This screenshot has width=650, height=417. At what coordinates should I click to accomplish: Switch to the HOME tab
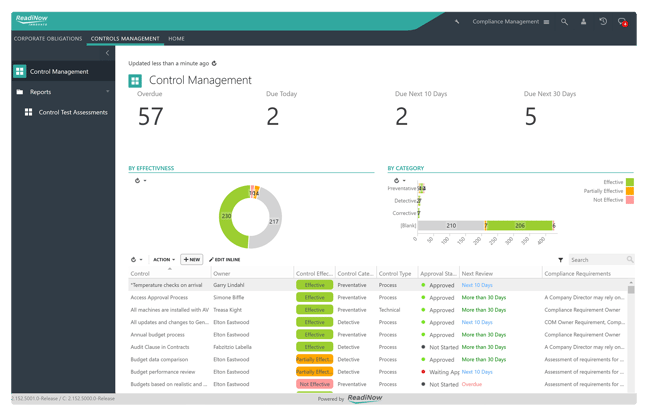[176, 39]
